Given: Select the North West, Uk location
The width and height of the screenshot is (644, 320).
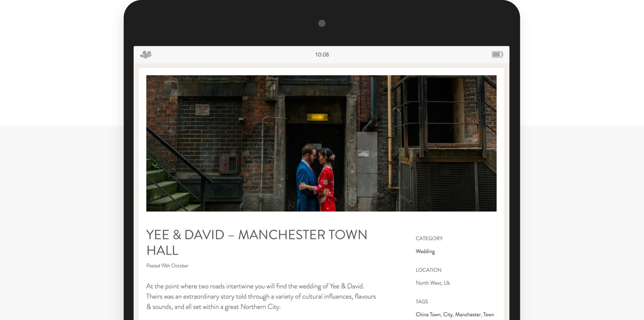Looking at the screenshot, I should click(433, 283).
